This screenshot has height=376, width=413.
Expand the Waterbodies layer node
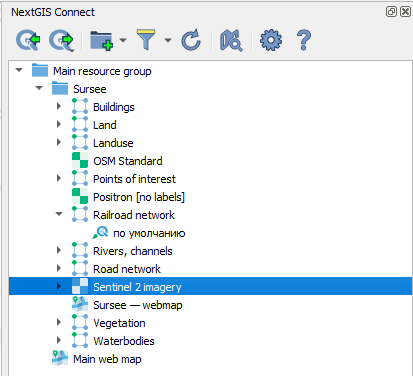[x=59, y=340]
